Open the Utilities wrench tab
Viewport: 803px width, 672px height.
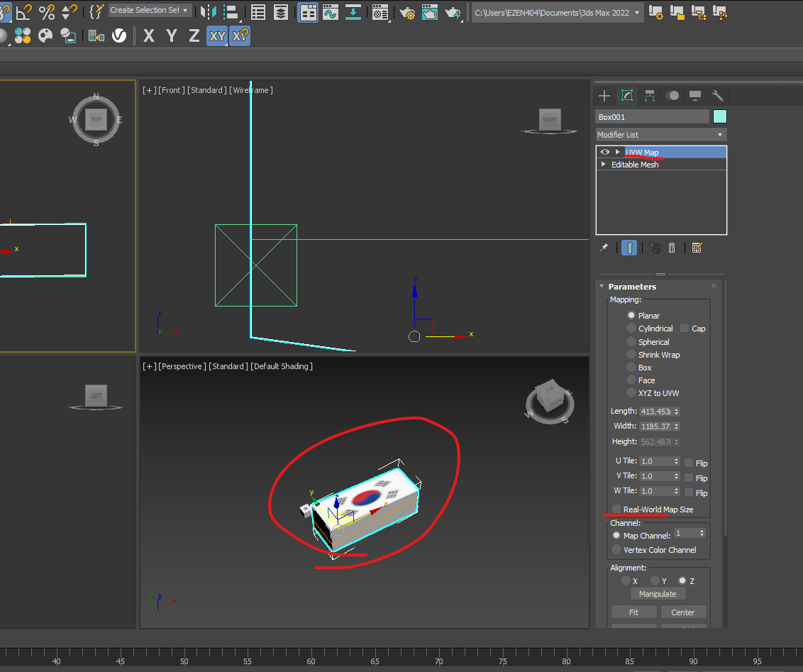[x=717, y=96]
